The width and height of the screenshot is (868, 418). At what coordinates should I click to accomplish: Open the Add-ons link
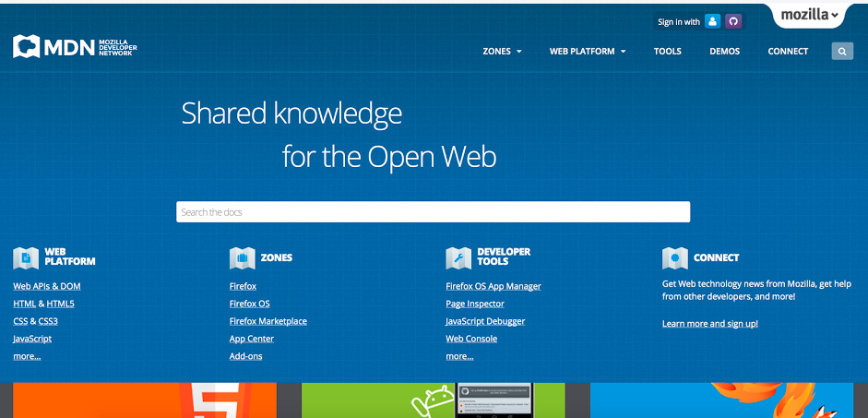click(245, 356)
